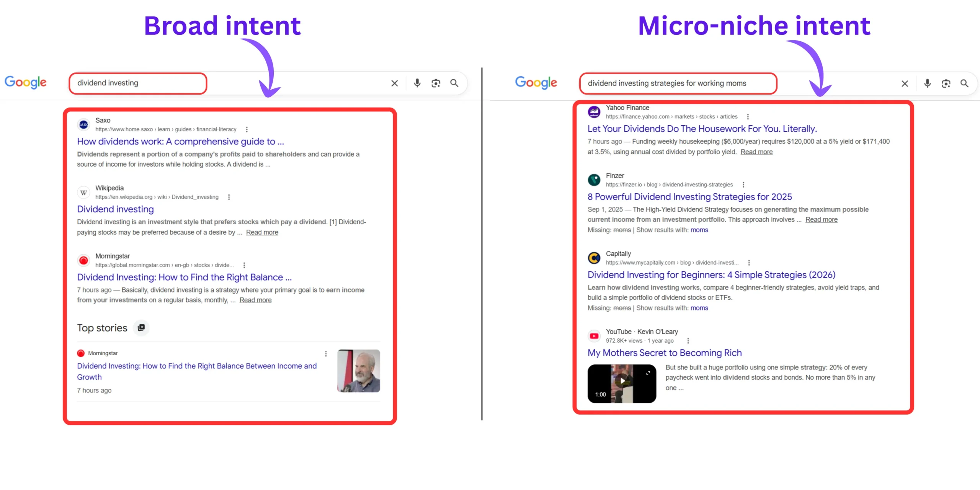Viewport: 980px width, 490px height.
Task: Open 'My Mothers Secret to Becoming Rich' video link
Action: tap(664, 353)
